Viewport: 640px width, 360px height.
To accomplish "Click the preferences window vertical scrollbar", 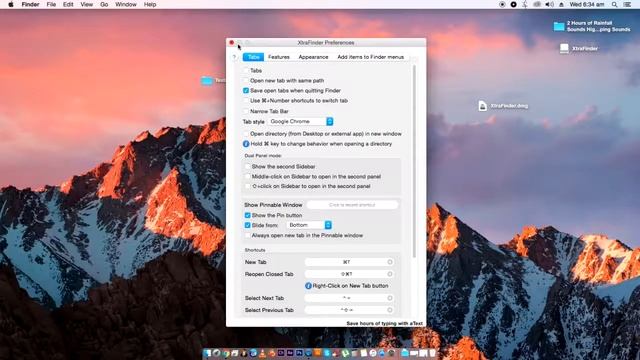I will (414, 161).
